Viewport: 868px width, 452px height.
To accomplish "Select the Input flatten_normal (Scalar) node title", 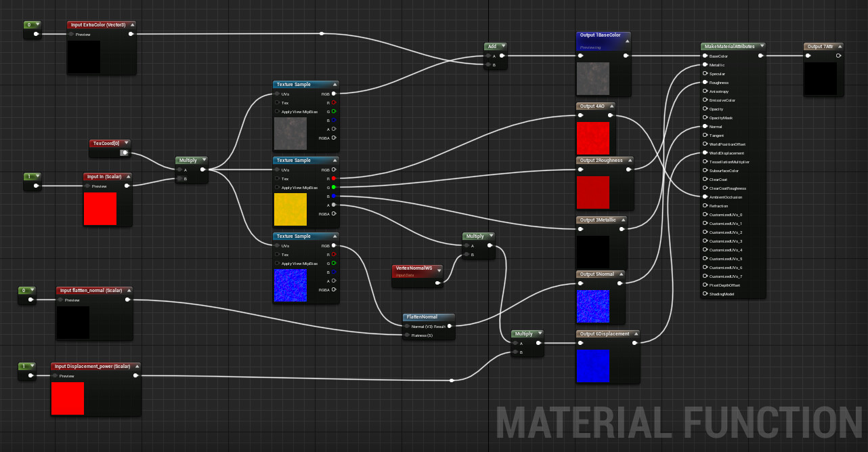I will tap(91, 290).
